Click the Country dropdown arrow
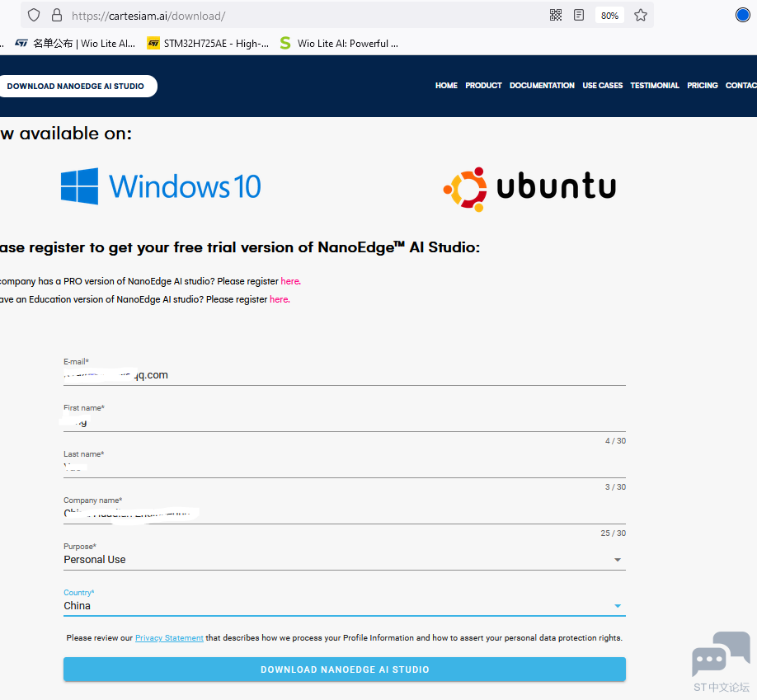757x700 pixels. click(617, 606)
